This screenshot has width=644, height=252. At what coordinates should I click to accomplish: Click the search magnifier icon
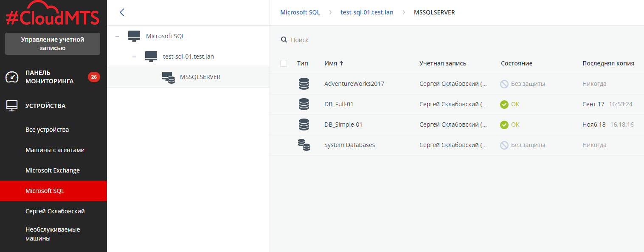[284, 40]
